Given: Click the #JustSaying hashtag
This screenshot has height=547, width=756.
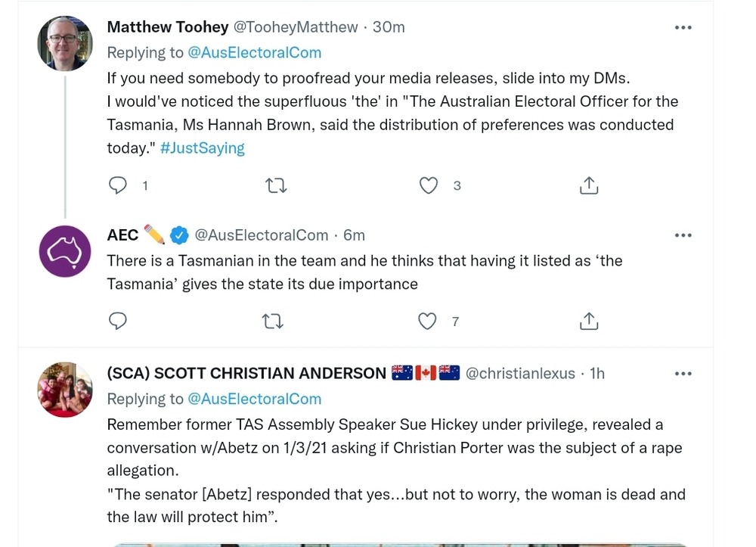Looking at the screenshot, I should (203, 148).
